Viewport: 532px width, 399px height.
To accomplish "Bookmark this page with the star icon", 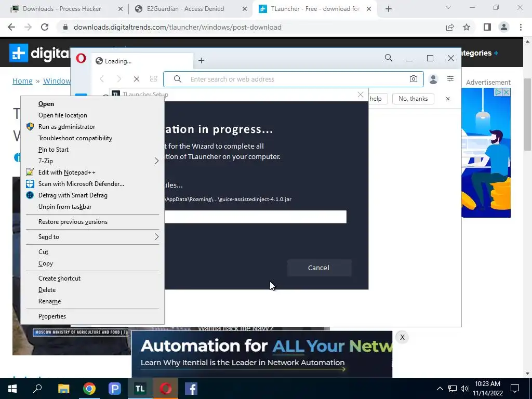I will coord(467,27).
